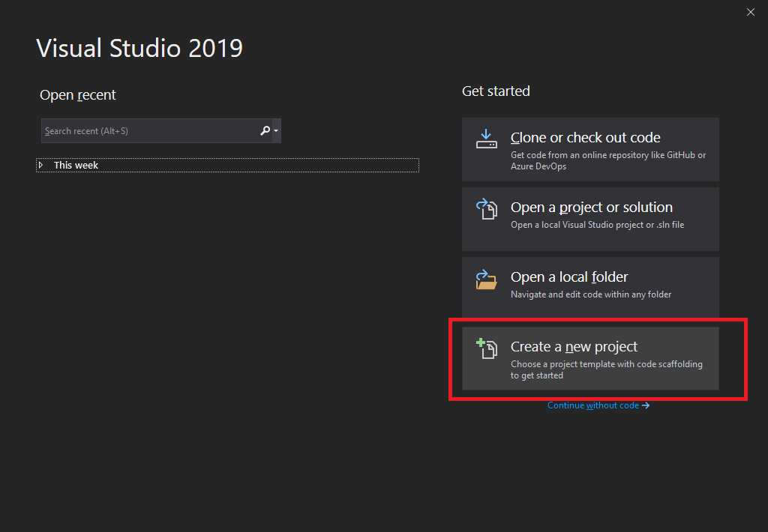Click the This week label text

pyautogui.click(x=76, y=166)
